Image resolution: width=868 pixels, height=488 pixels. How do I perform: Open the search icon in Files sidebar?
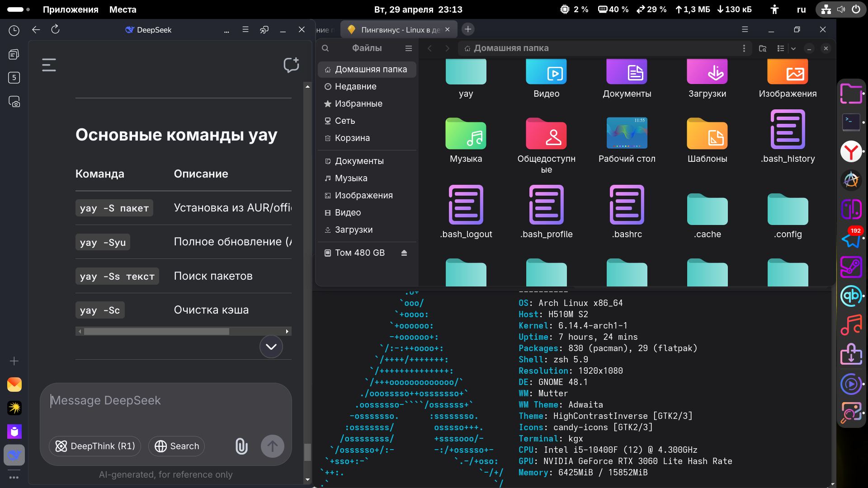tap(325, 48)
